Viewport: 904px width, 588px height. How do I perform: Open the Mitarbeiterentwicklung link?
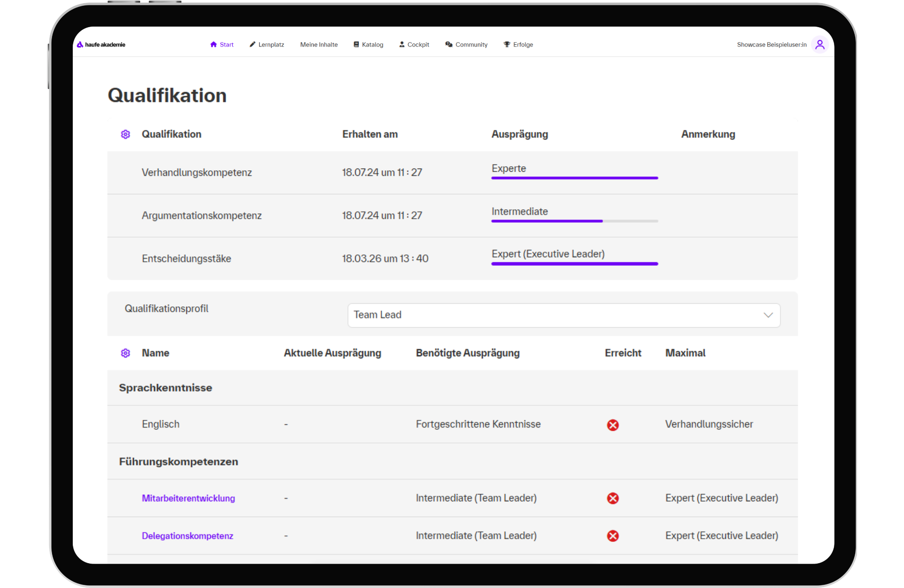[x=188, y=498]
